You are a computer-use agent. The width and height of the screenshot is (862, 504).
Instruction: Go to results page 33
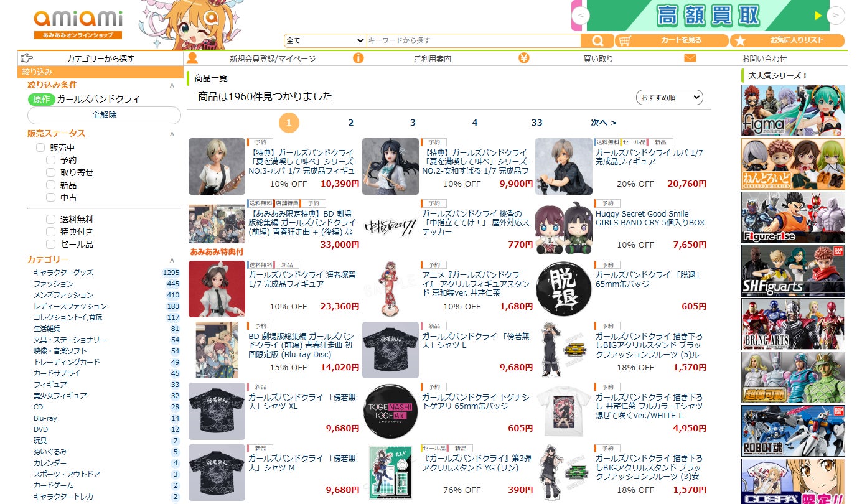pyautogui.click(x=536, y=123)
